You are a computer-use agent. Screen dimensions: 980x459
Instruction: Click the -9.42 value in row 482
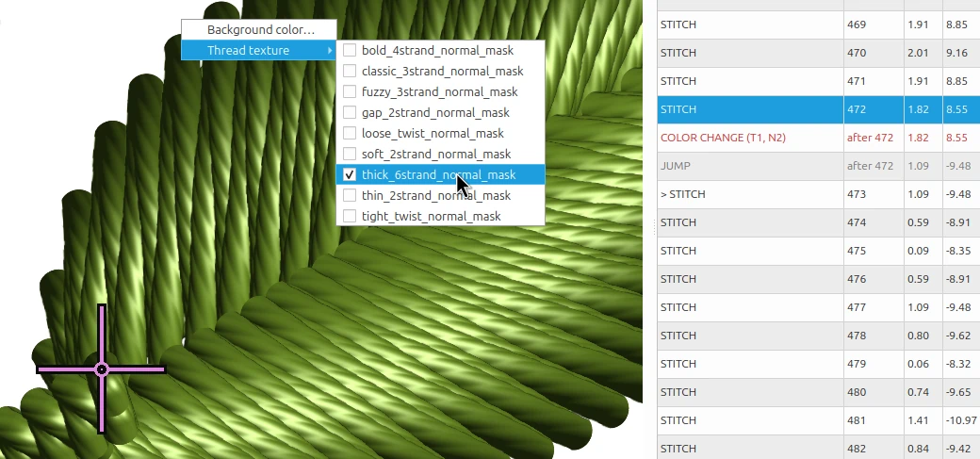click(x=958, y=449)
